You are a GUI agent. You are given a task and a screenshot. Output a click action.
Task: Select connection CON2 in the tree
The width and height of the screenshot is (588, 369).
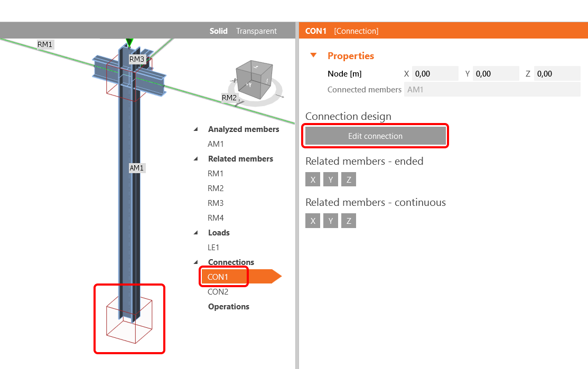point(218,291)
